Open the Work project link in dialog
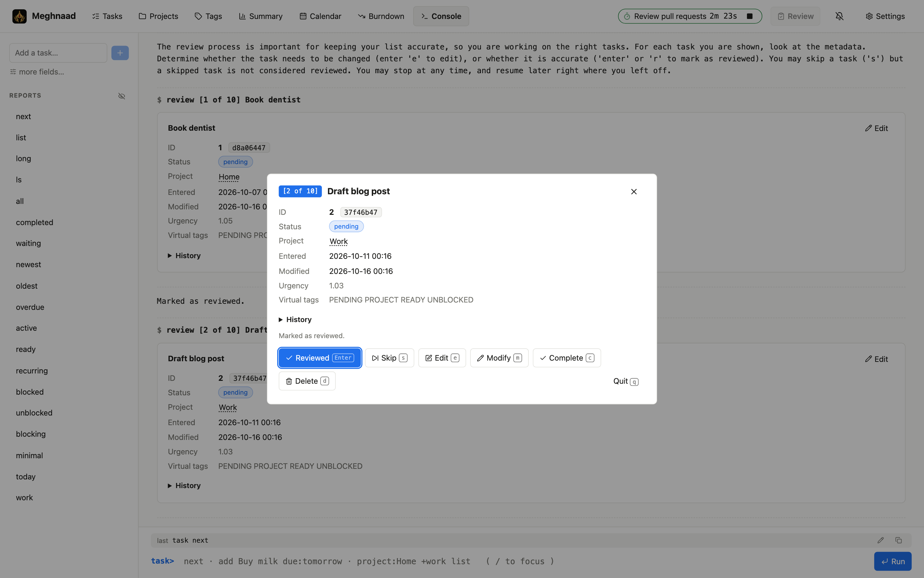The width and height of the screenshot is (924, 578). 339,241
